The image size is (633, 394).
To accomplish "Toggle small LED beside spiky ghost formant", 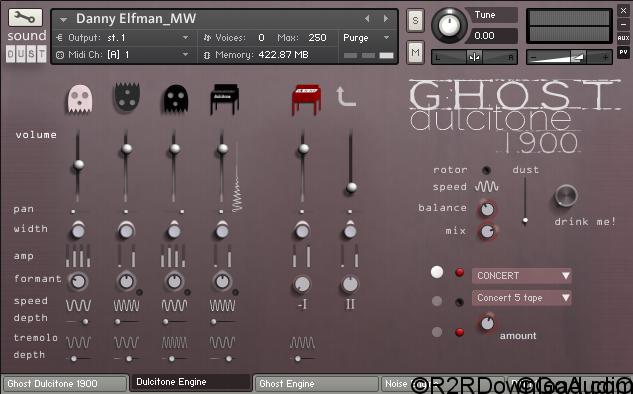I will pos(140,292).
